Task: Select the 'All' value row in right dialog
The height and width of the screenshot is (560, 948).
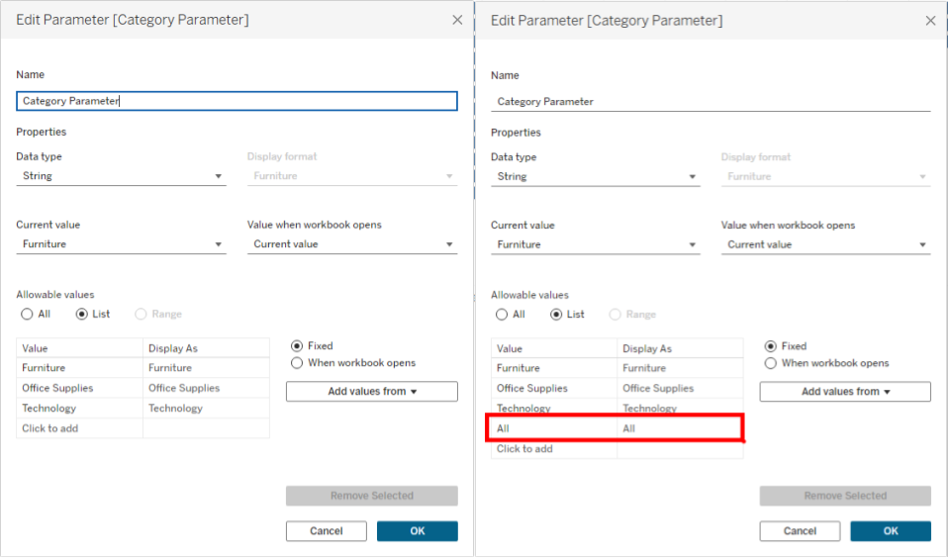Action: [554, 428]
